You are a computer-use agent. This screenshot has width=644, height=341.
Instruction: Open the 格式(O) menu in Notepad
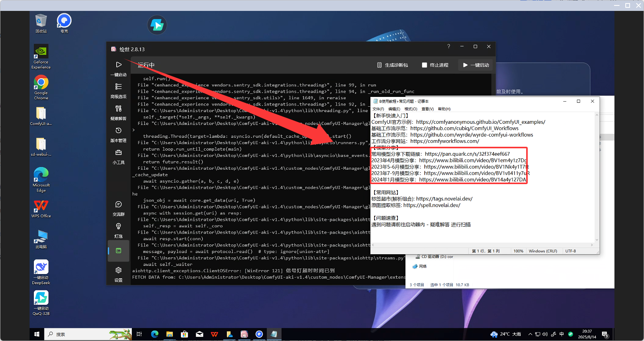411,109
